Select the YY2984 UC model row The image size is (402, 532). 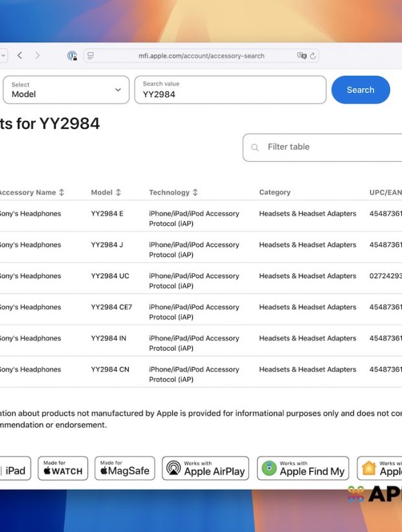110,276
